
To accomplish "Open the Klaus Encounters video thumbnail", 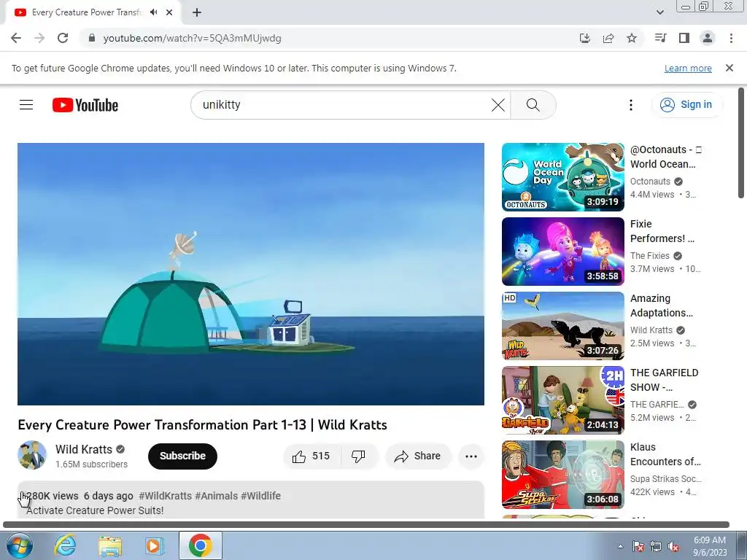I will coord(563,474).
